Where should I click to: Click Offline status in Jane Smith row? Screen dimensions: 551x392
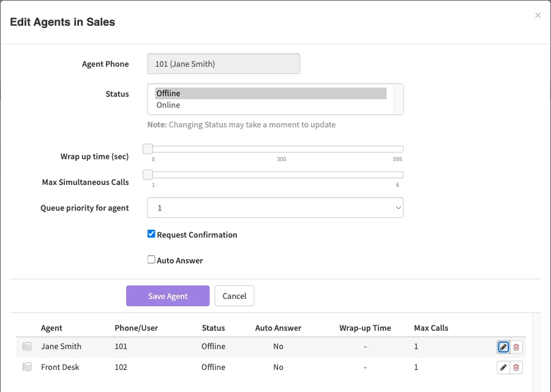(x=213, y=346)
